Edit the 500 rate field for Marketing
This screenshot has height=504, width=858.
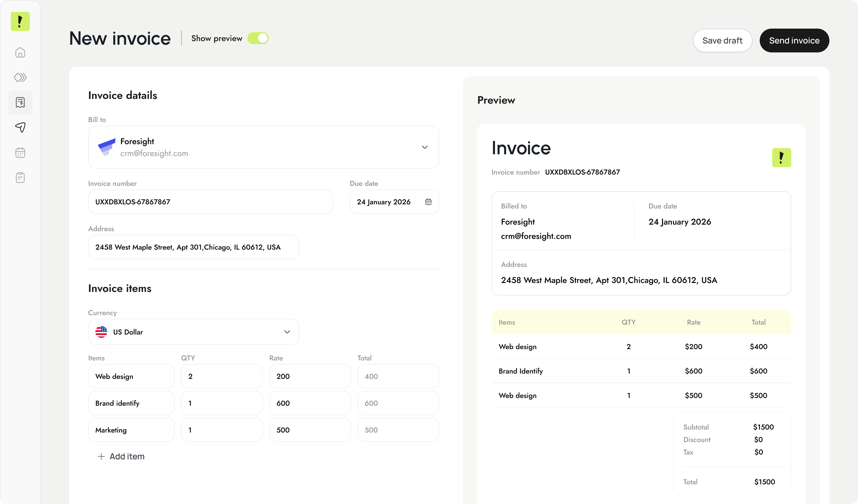coord(310,430)
